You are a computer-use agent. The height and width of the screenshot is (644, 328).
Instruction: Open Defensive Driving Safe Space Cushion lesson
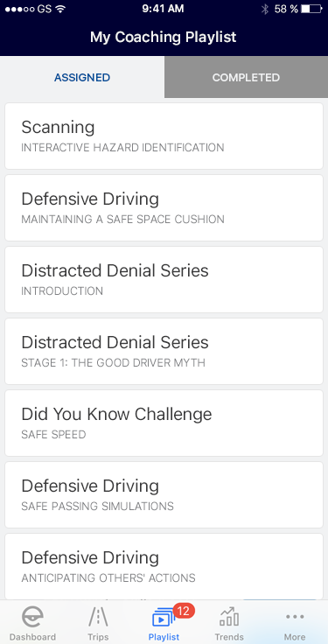(164, 208)
